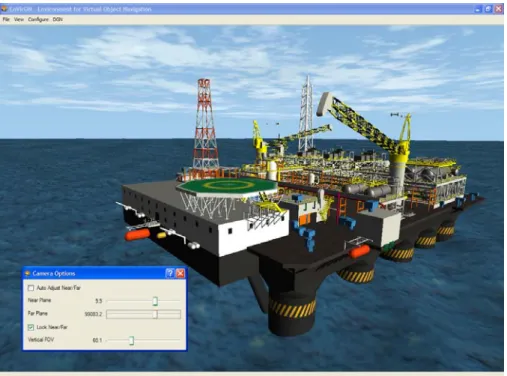The width and height of the screenshot is (507, 376).
Task: Click the Near Plane slider handle
Action: coord(155,301)
